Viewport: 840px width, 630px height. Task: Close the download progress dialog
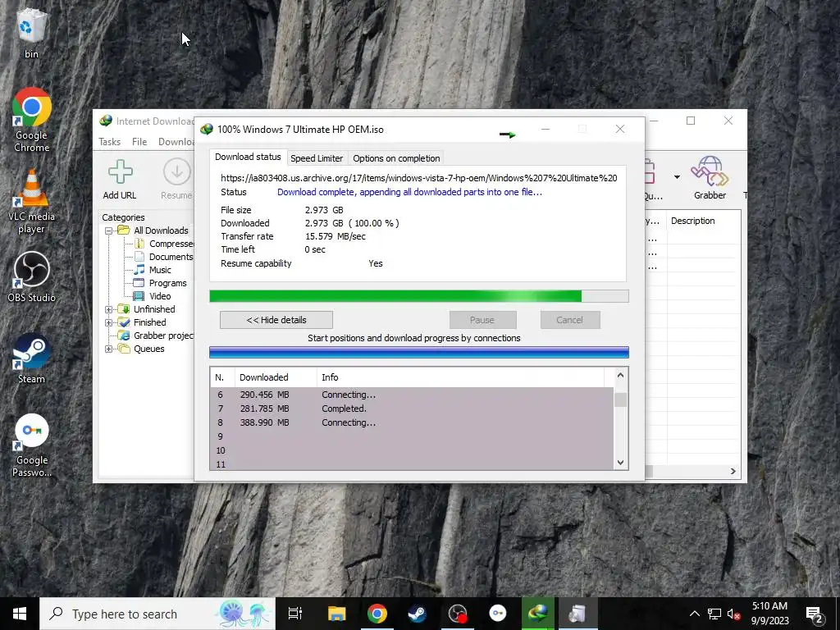pyautogui.click(x=620, y=129)
